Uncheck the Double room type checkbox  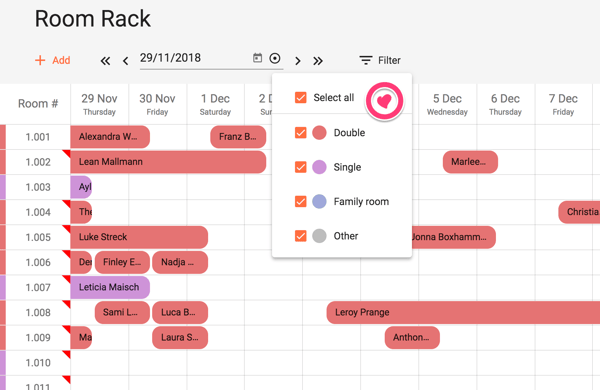click(300, 133)
